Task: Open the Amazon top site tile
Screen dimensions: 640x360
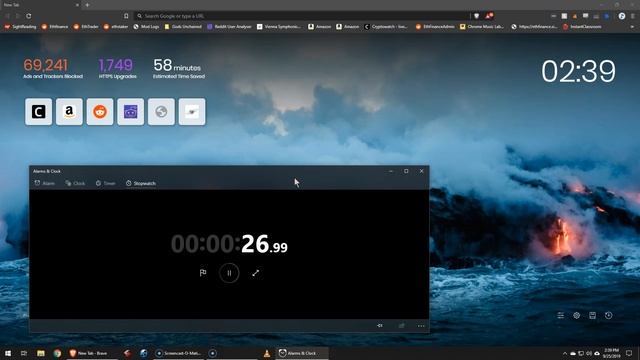Action: click(x=69, y=111)
